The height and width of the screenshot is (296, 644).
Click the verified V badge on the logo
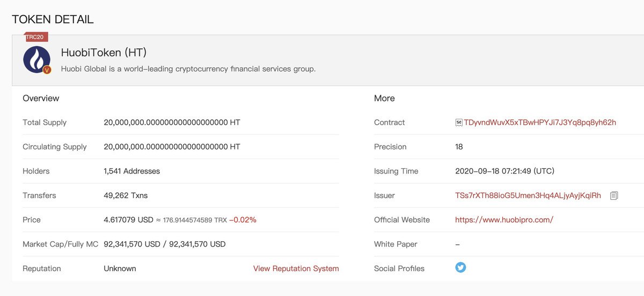click(x=47, y=70)
